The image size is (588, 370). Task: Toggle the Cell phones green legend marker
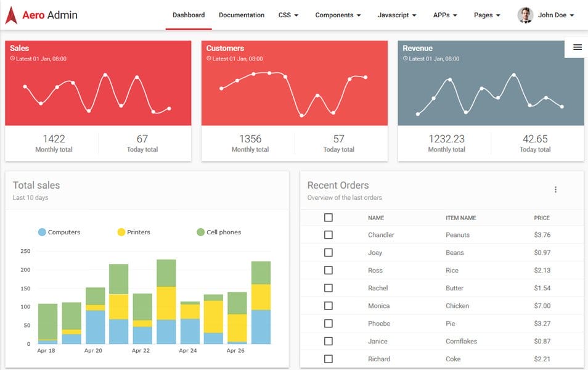click(x=200, y=232)
